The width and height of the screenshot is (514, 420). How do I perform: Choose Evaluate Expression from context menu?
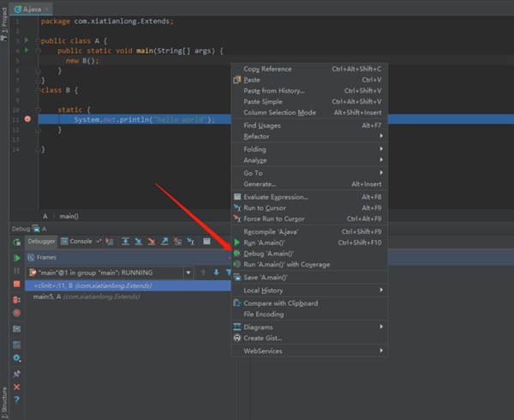(276, 196)
